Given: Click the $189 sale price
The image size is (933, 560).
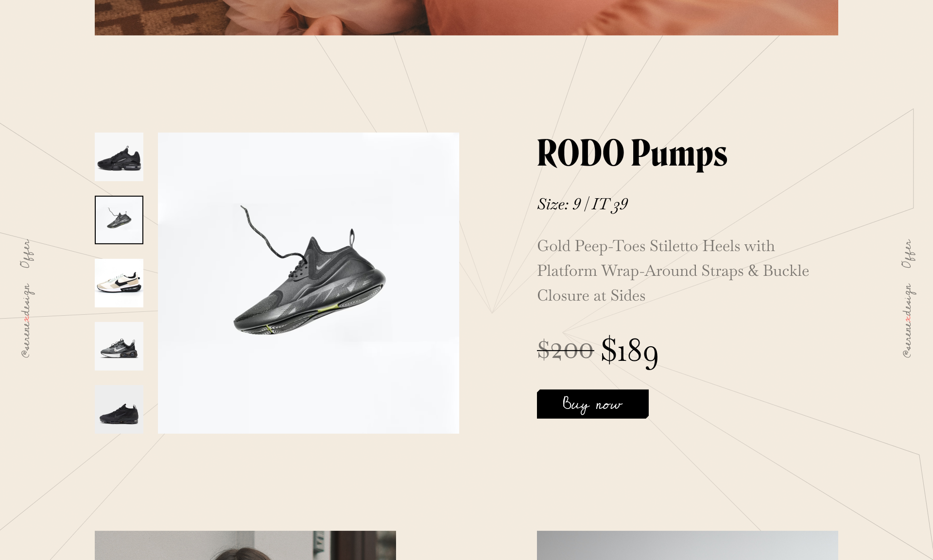Looking at the screenshot, I should click(x=630, y=351).
